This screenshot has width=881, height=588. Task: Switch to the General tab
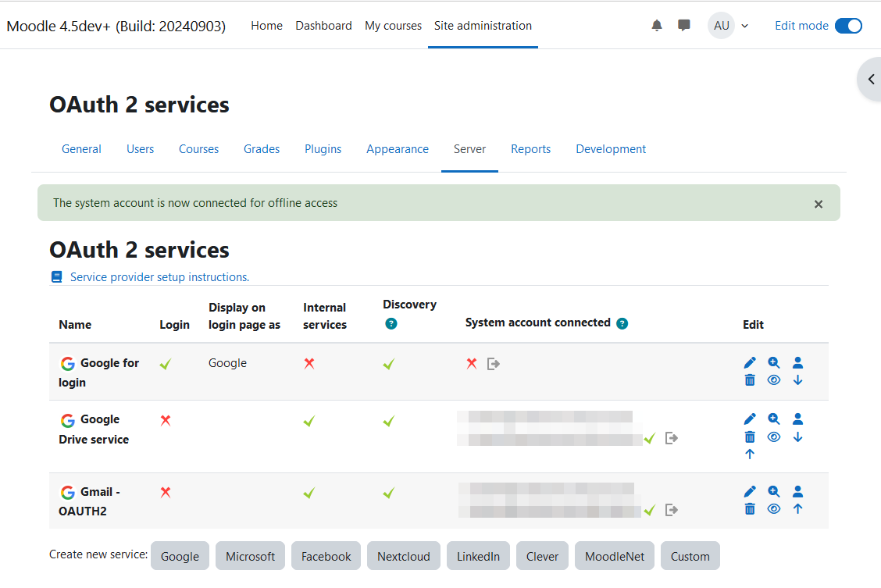(81, 149)
